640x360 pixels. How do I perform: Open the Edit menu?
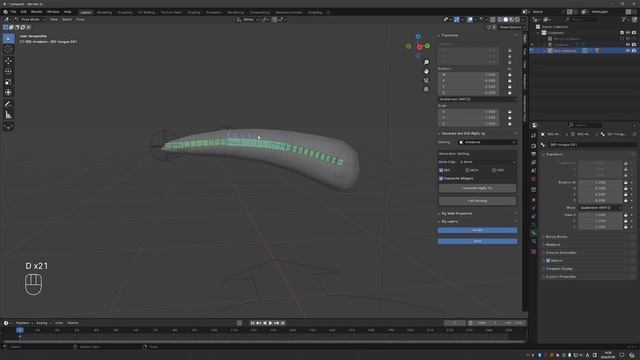[24, 12]
